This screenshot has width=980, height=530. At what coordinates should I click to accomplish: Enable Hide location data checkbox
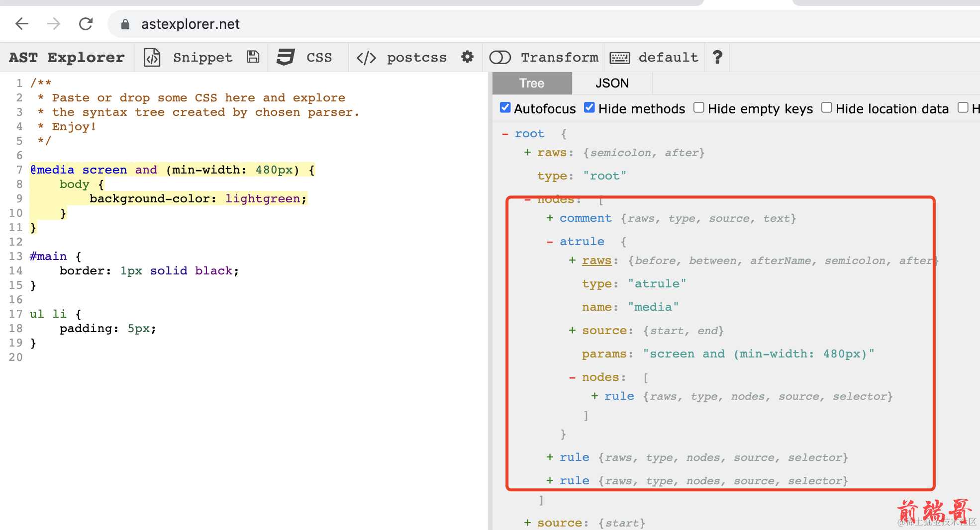click(x=827, y=108)
